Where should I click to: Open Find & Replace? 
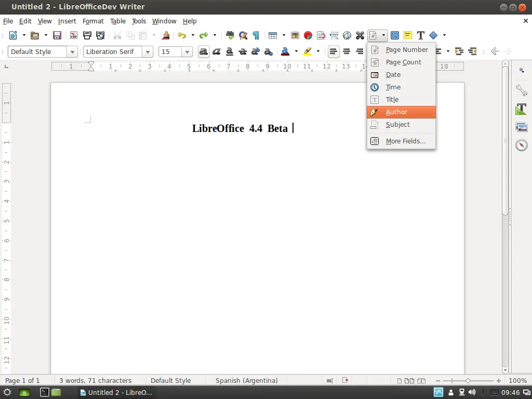243,35
